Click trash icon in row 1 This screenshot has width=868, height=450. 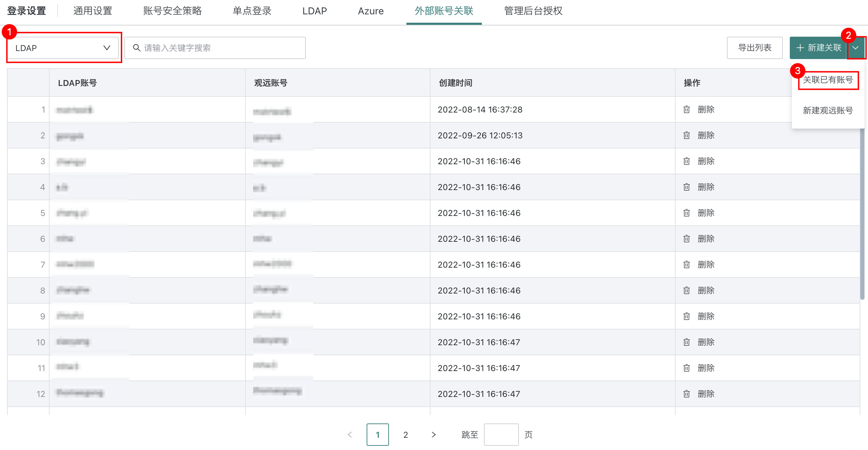[686, 109]
